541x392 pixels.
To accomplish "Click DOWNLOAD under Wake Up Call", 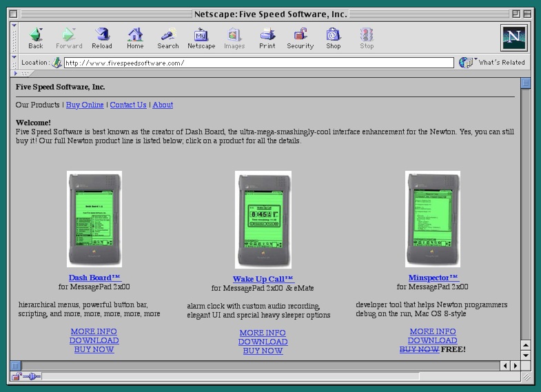I will (x=263, y=342).
